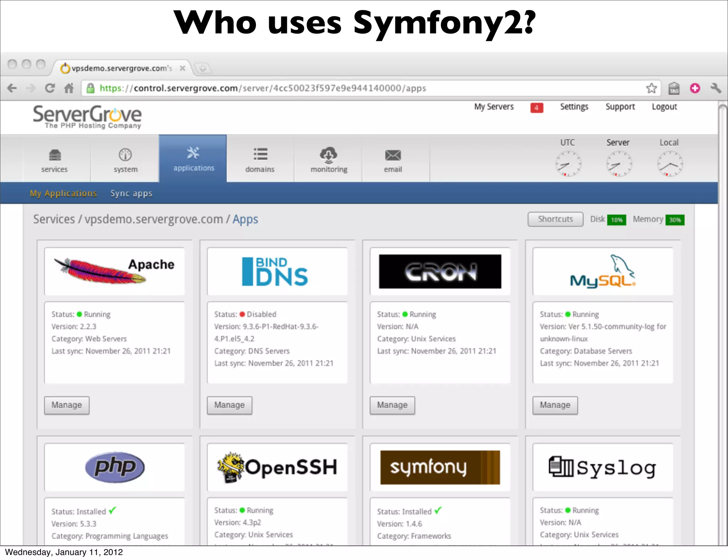Click Memory 30% usage indicator
This screenshot has height=560, width=728.
pyautogui.click(x=658, y=220)
